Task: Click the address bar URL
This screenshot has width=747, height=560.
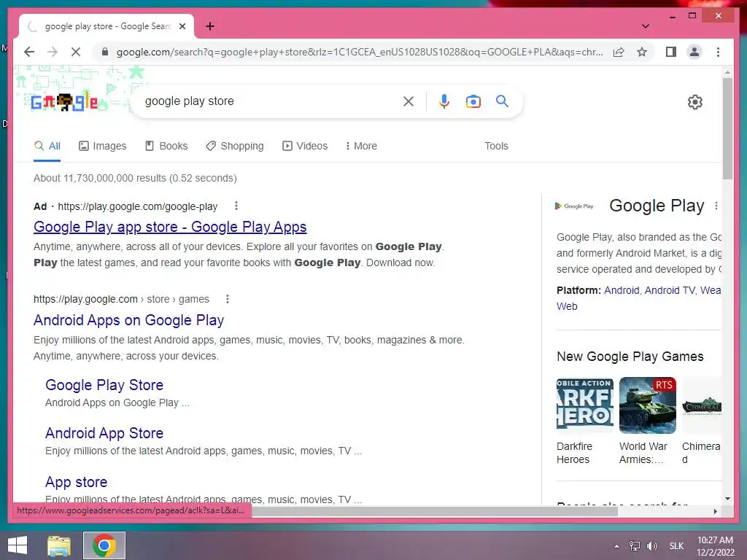Action: tap(360, 52)
